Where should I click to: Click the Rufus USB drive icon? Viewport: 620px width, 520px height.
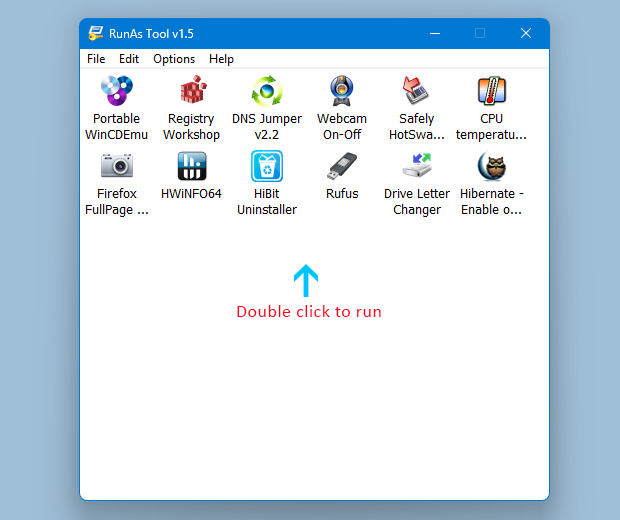pyautogui.click(x=342, y=166)
